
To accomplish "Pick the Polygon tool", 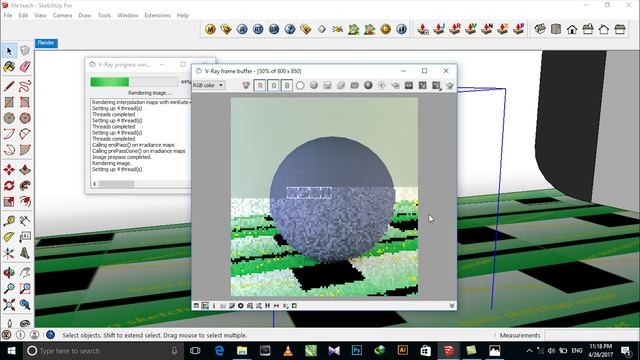I will (25, 118).
